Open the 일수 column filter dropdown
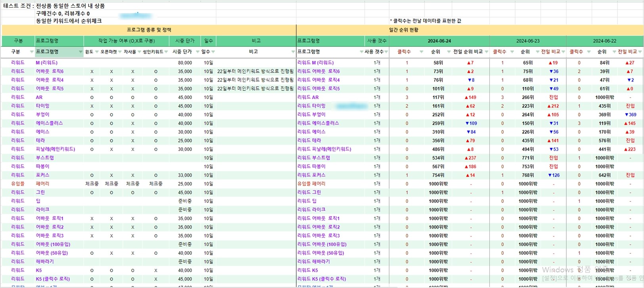Viewport: 644px width, 288px height. click(x=213, y=52)
